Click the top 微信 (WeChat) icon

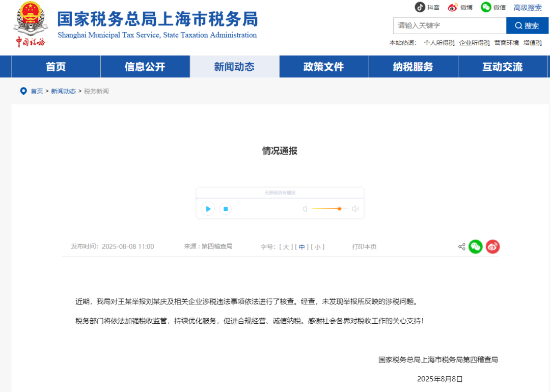[x=487, y=7]
